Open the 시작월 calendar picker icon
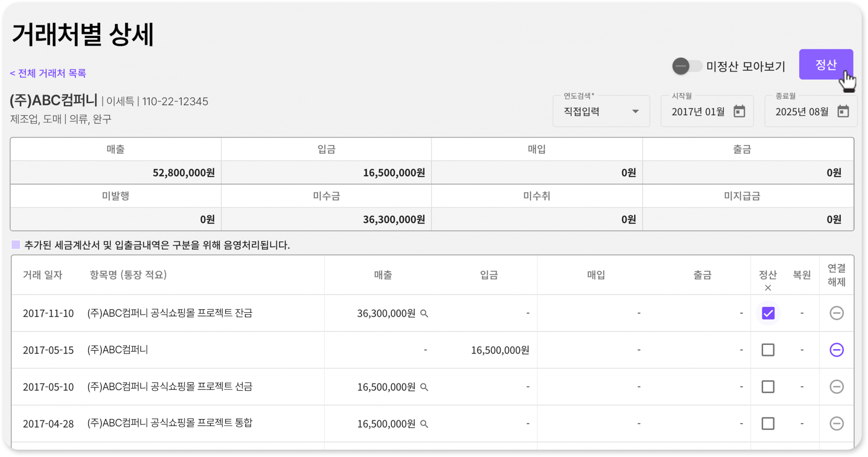Image resolution: width=868 pixels, height=457 pixels. (739, 111)
